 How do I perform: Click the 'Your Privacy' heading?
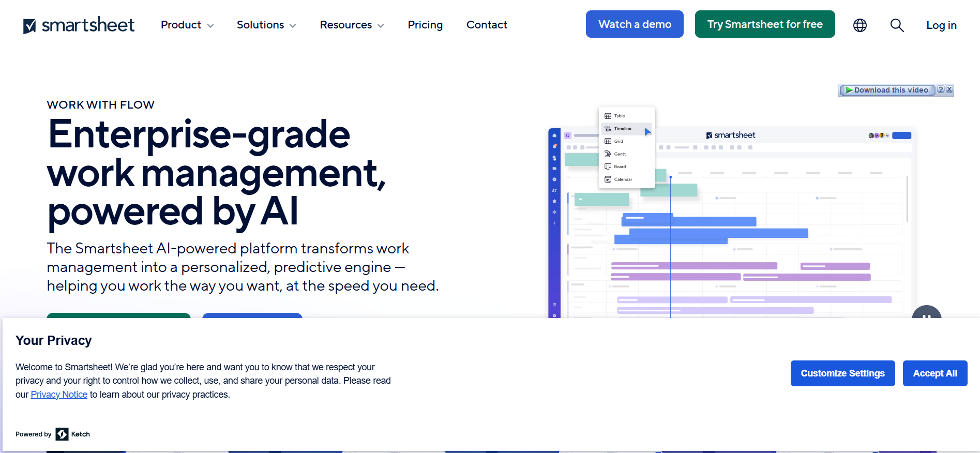point(54,340)
